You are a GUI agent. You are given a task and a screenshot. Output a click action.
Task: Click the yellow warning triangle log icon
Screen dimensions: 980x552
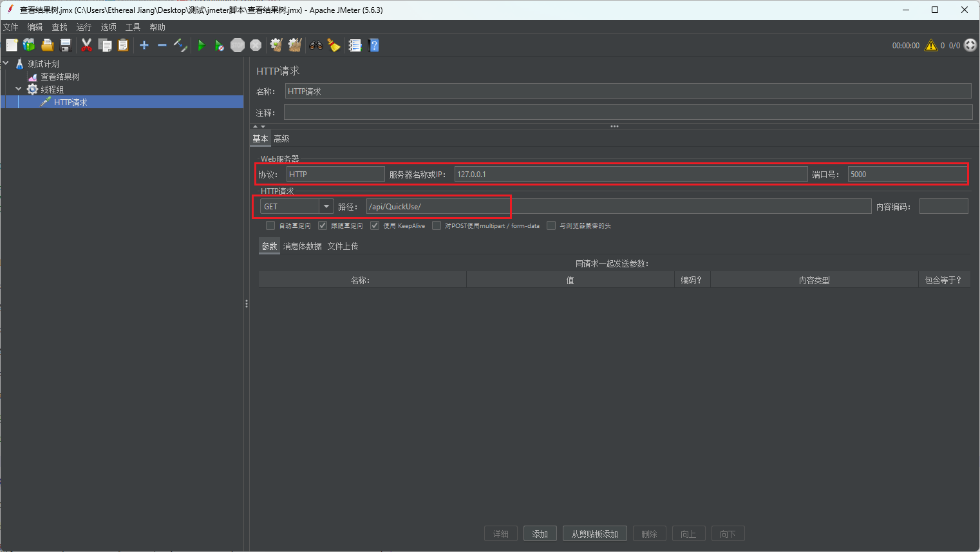[x=931, y=45]
